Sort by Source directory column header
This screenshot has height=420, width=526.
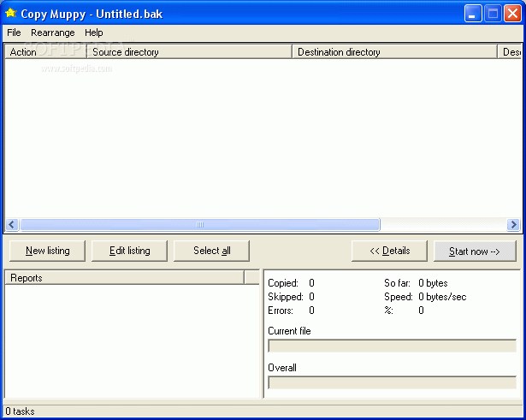coord(189,51)
